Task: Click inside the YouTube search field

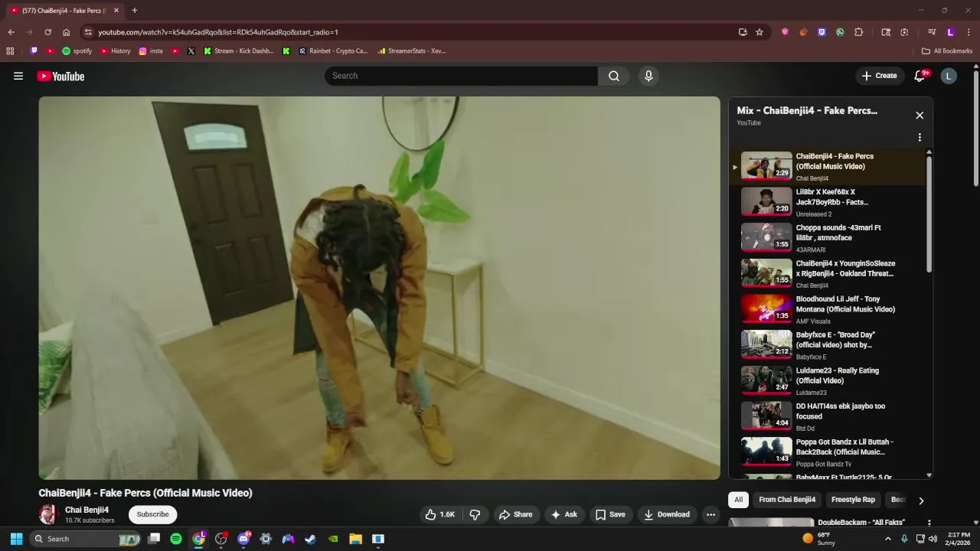Action: [x=461, y=76]
